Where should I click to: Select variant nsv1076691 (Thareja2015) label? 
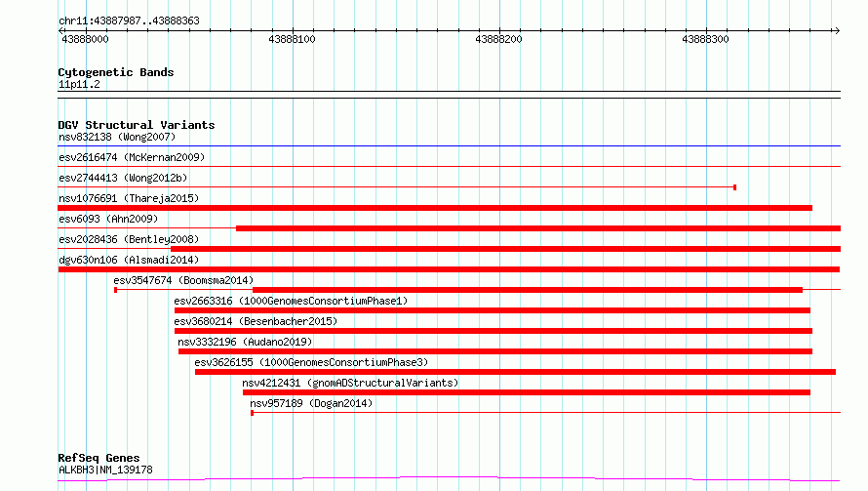[129, 198]
